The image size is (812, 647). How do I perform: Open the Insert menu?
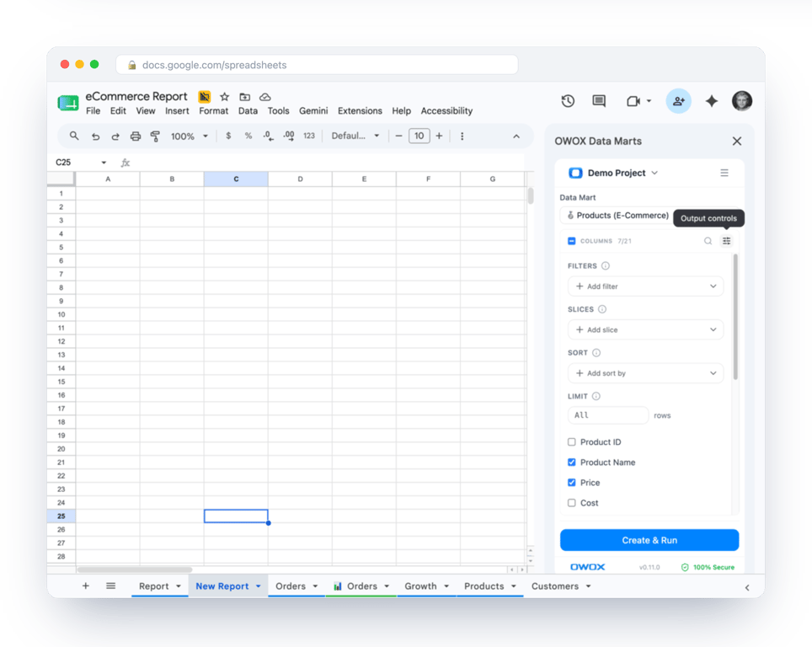click(x=177, y=111)
